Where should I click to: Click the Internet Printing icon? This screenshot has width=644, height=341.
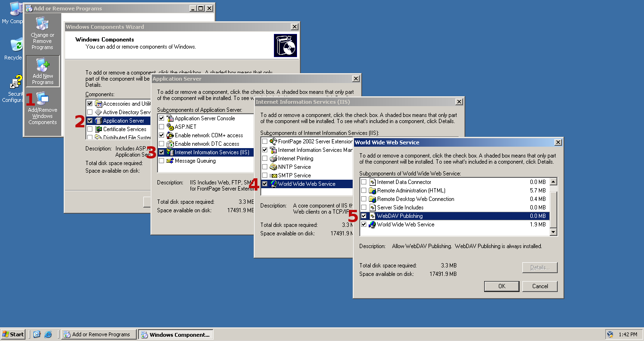click(x=273, y=158)
